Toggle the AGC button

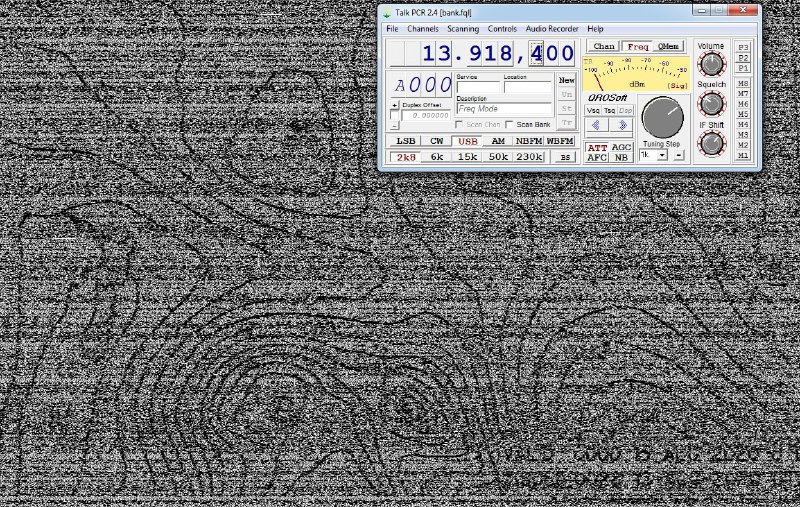(x=622, y=147)
